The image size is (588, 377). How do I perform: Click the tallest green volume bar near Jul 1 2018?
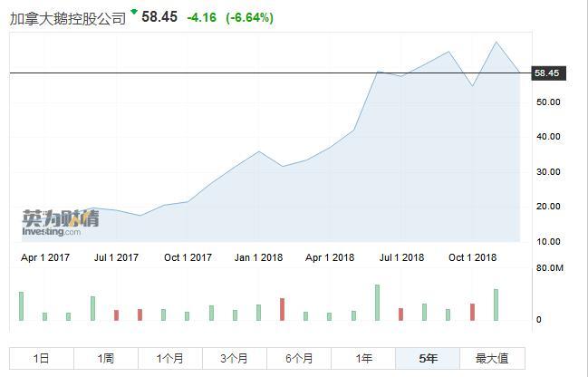point(377,303)
